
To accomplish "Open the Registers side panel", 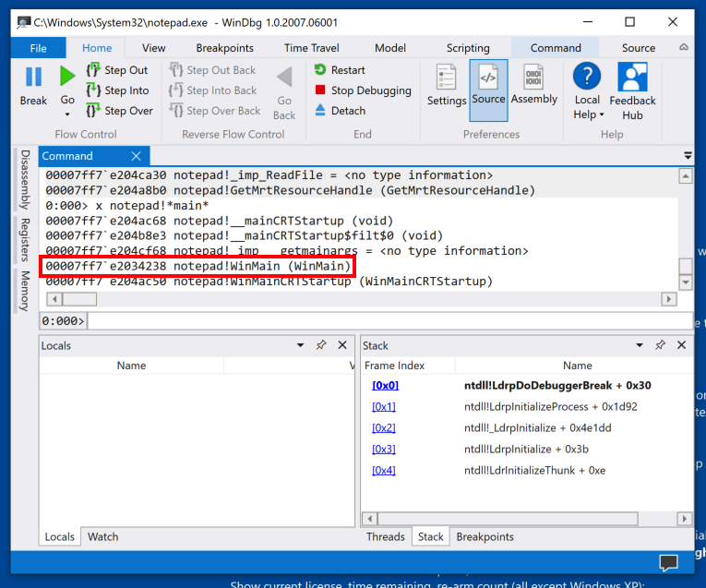I will coord(25,239).
